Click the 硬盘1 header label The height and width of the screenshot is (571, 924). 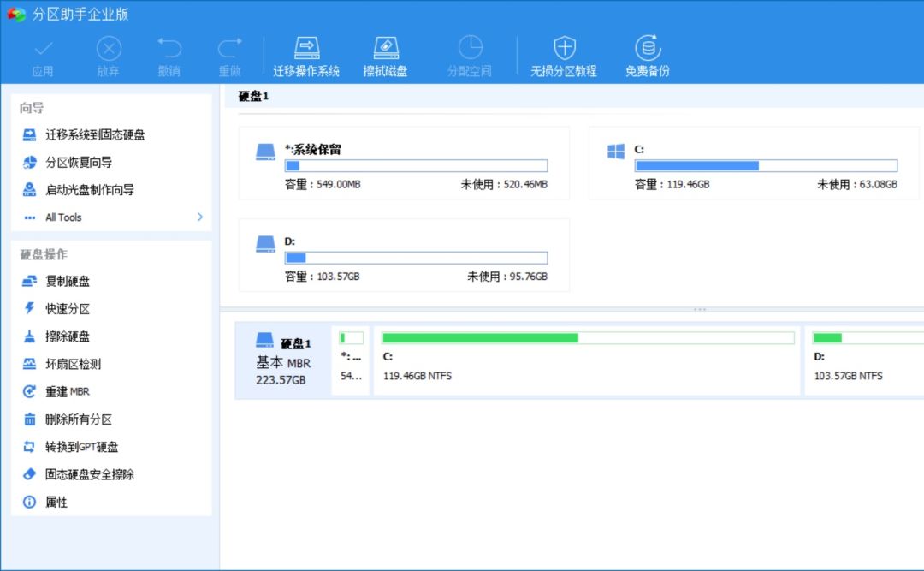pos(253,96)
